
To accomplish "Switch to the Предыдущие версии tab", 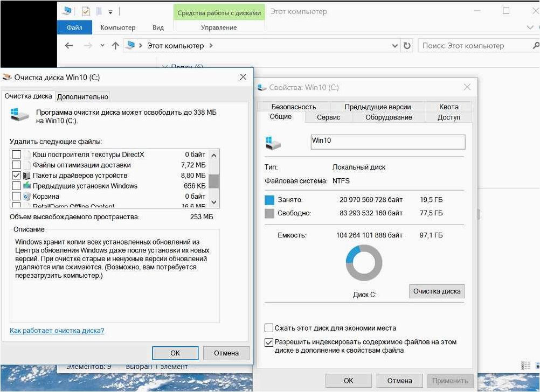I will [x=377, y=107].
